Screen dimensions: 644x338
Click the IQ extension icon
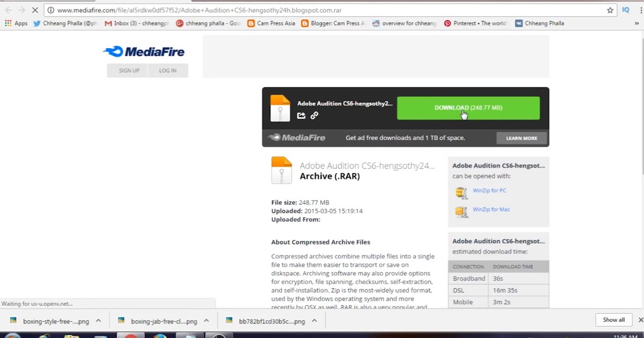coord(626,10)
